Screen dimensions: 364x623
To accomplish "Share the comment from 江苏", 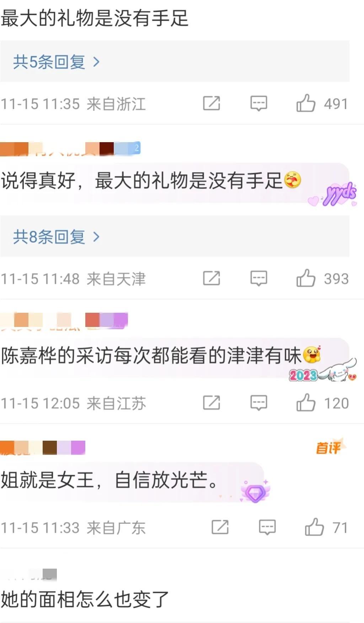I will (x=212, y=403).
